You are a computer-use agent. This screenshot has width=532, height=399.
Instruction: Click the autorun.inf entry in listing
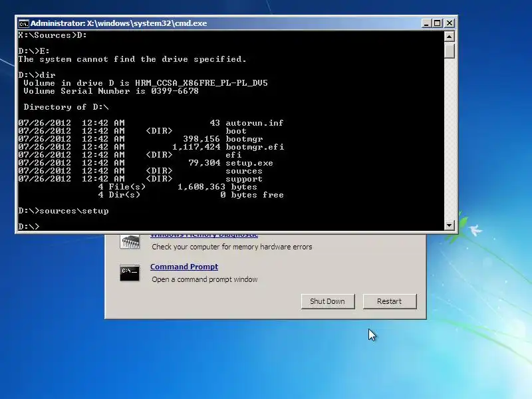[x=255, y=123]
